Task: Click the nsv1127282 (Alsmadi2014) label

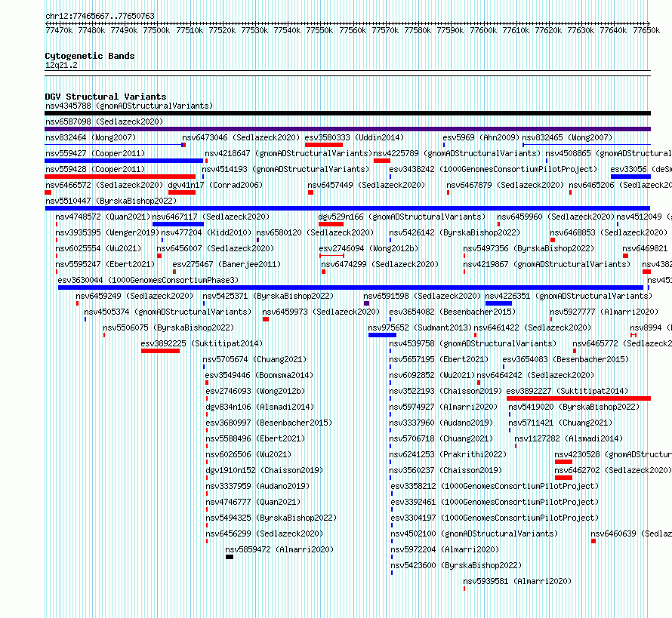Action: (x=569, y=438)
